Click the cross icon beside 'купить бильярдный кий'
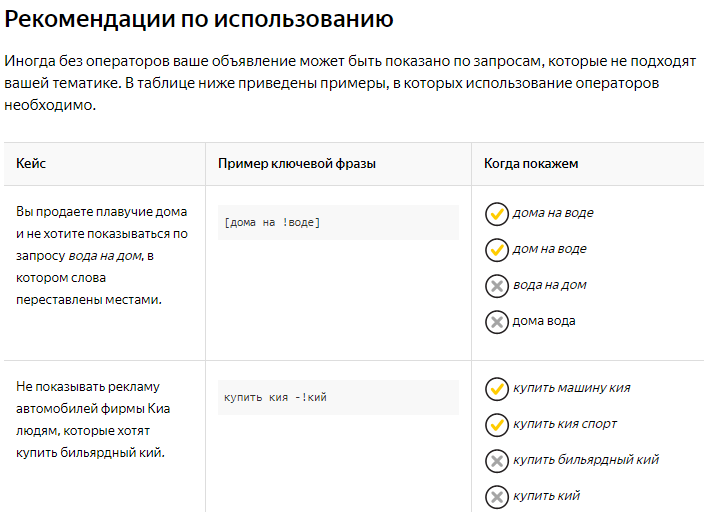Viewport: 727px width, 512px height. pos(497,461)
